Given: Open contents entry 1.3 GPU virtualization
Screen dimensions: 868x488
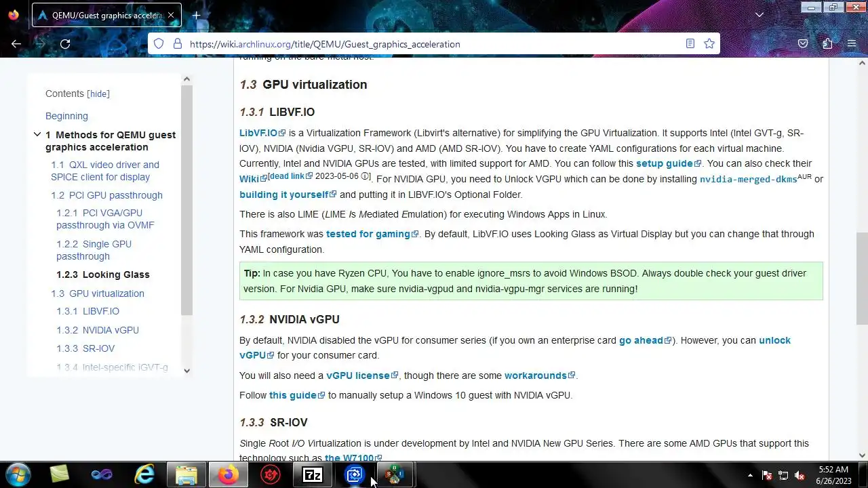Looking at the screenshot, I should [x=98, y=293].
